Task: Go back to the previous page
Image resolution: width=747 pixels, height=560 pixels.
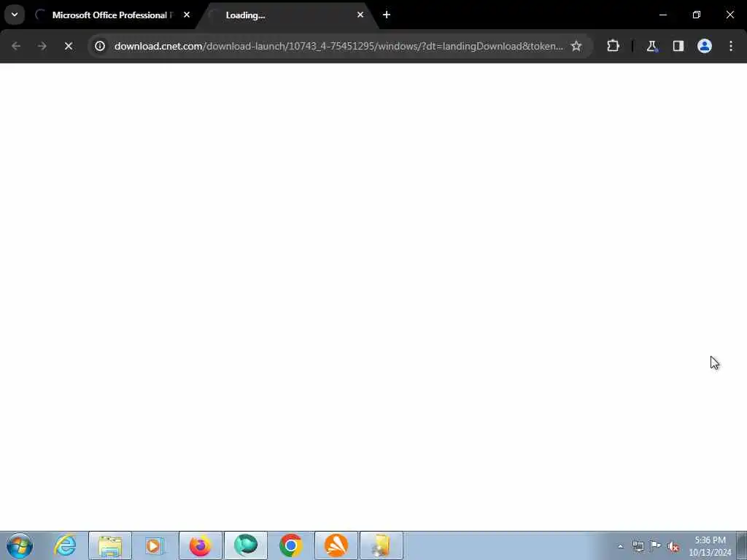Action: [16, 46]
